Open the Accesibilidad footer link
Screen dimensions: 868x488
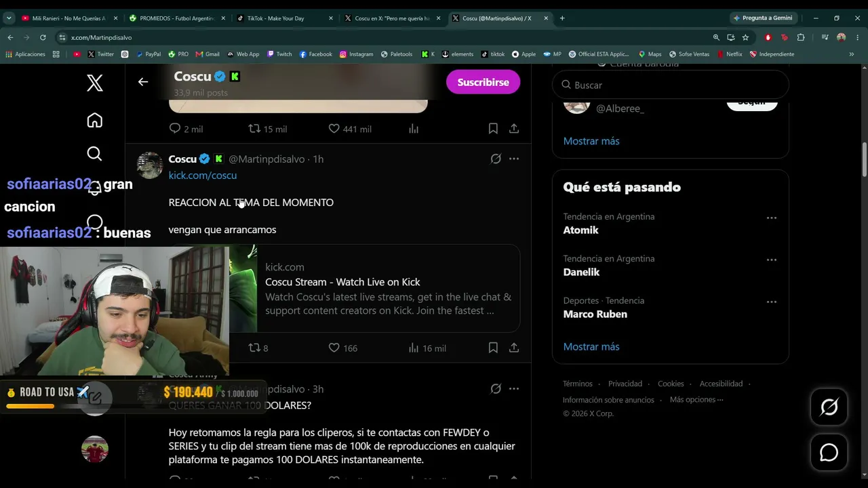[721, 384]
